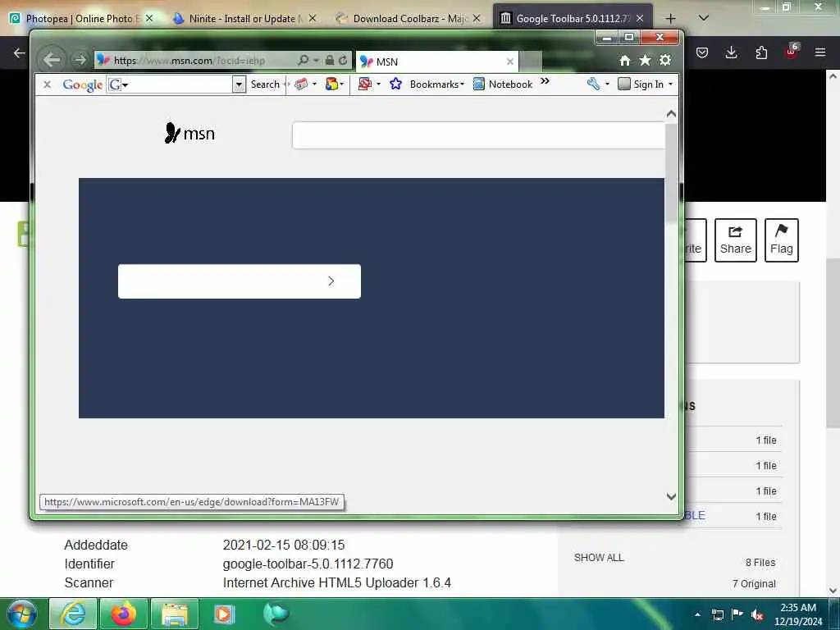Expand the Google Toolbar search box history arrow
The height and width of the screenshot is (630, 840).
tap(239, 84)
